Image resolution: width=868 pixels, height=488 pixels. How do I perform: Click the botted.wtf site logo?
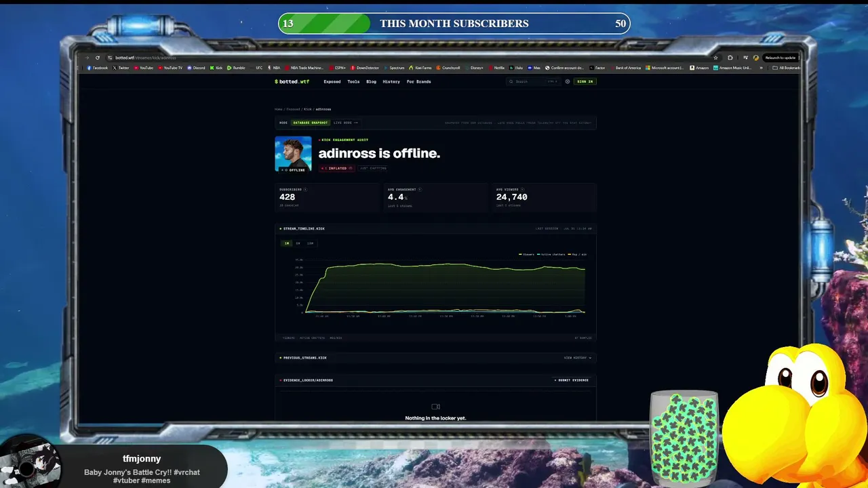tap(292, 81)
